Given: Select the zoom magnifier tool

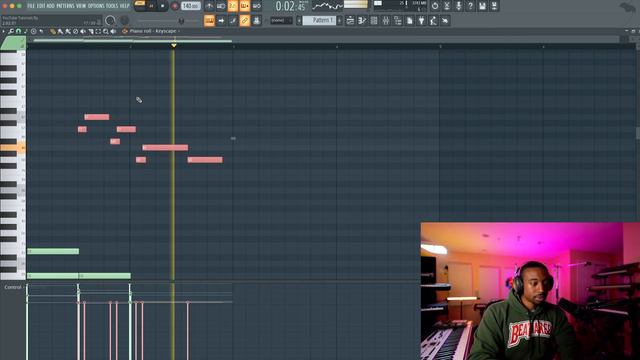Looking at the screenshot, I should (106, 31).
